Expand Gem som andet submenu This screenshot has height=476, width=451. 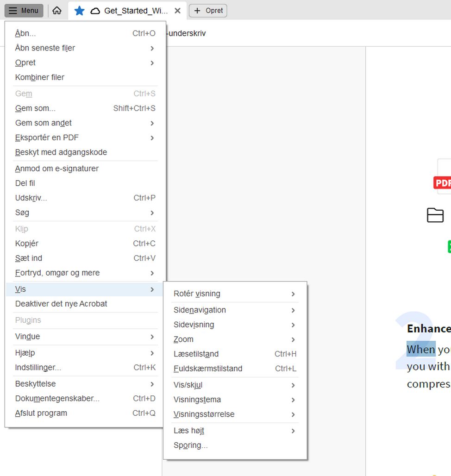(85, 123)
